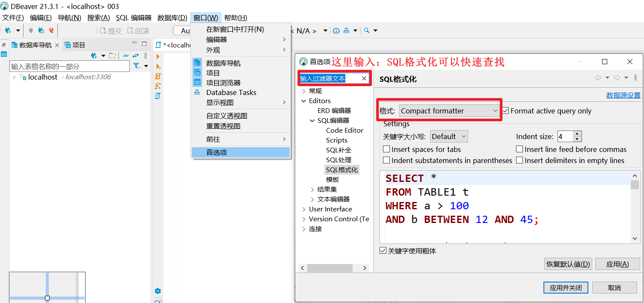Screen dimensions: 644x303
Task: Collapse the SQL编辑器 tree node
Action: click(x=312, y=121)
